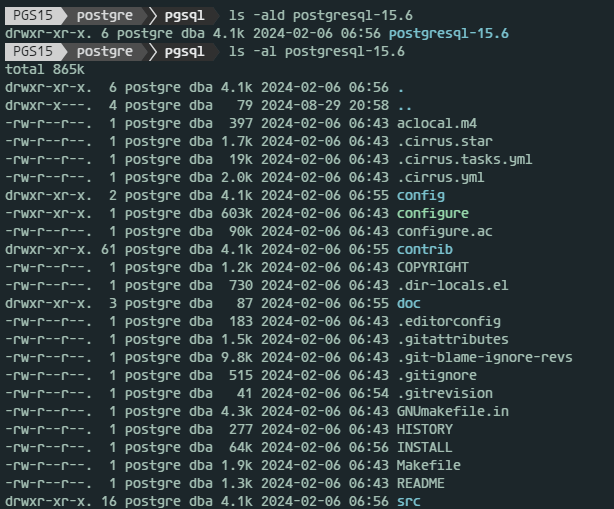Viewport: 614px width, 509px height.
Task: Click PGS15 prompt segment on ls -ald line
Action: (34, 15)
